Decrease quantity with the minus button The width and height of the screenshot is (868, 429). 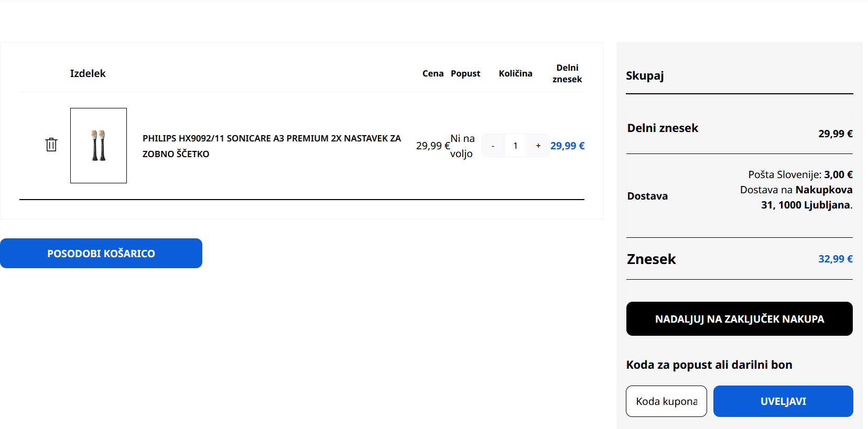point(493,146)
